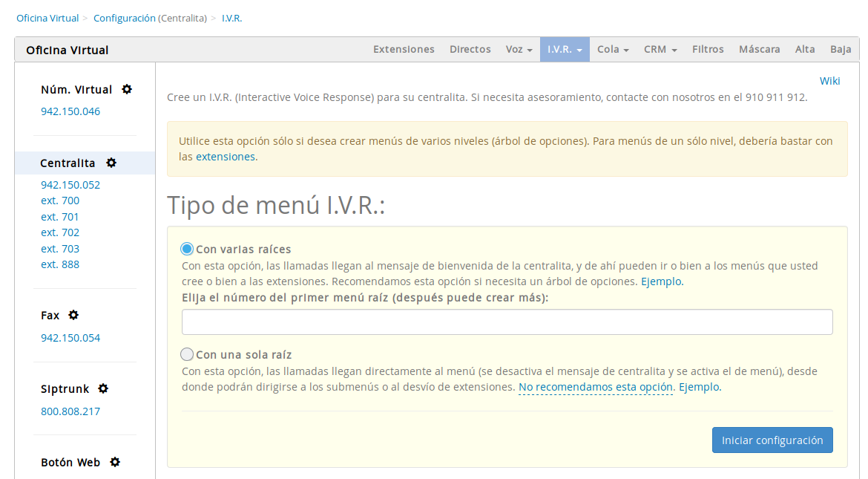Open the Alta section
This screenshot has width=868, height=479.
point(805,49)
